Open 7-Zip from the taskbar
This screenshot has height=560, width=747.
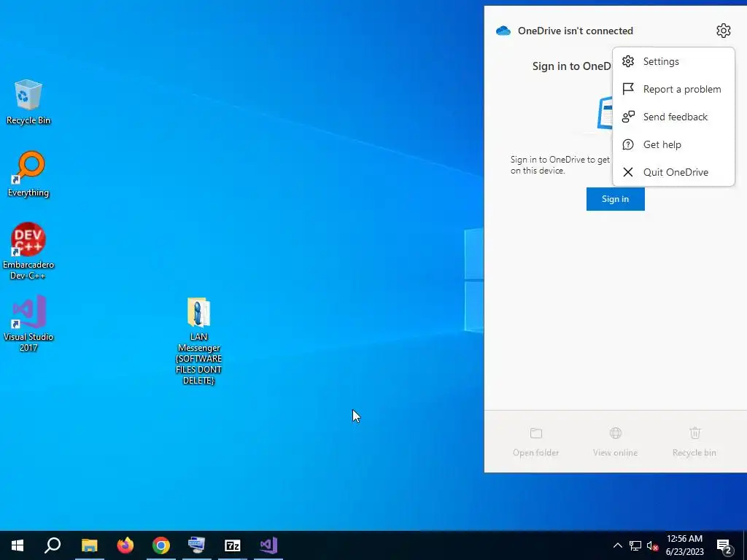(233, 545)
